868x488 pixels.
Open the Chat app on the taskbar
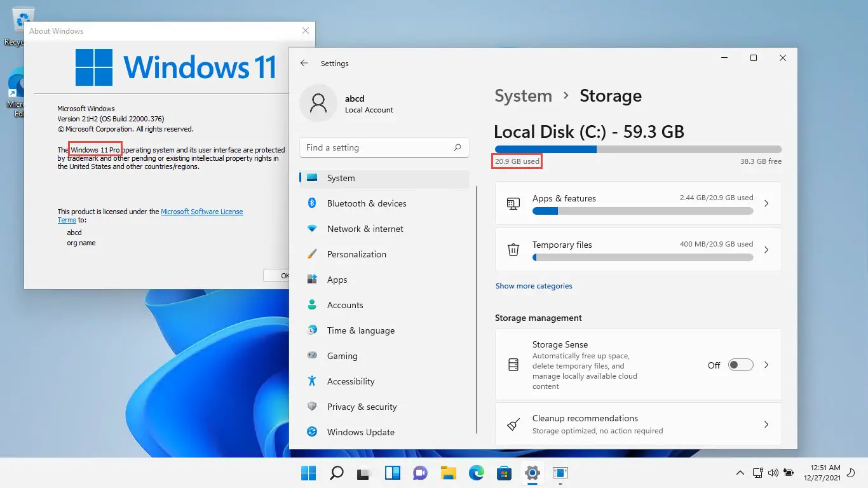[420, 473]
